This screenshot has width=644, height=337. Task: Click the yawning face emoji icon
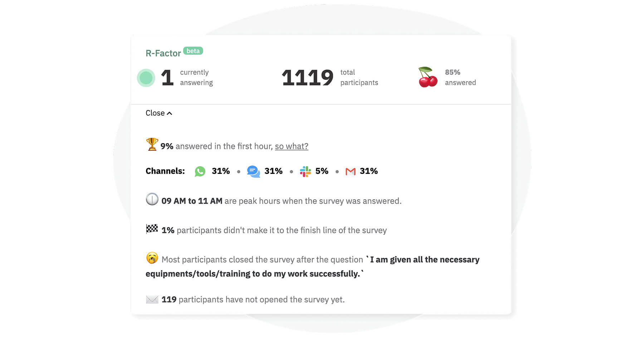point(152,258)
